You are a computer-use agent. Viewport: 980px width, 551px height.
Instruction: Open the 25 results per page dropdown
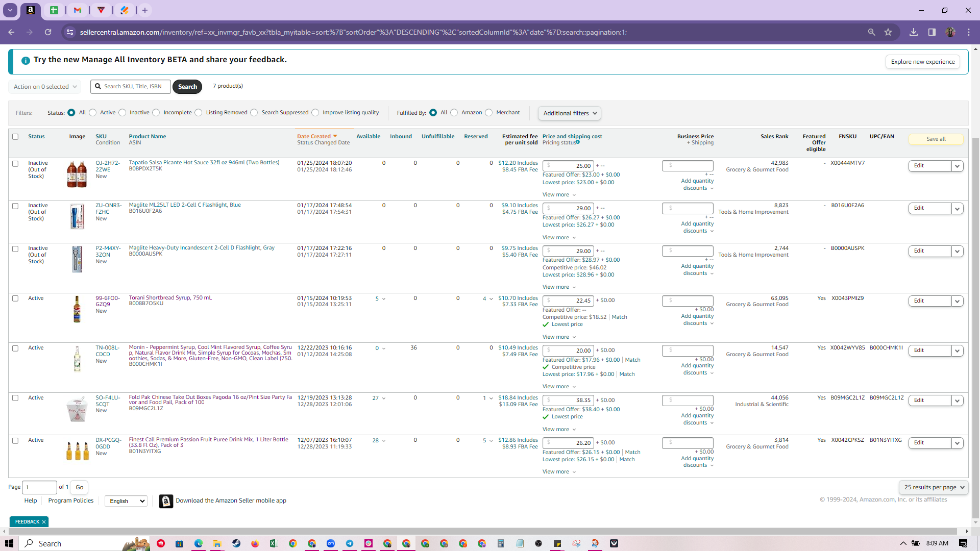934,487
